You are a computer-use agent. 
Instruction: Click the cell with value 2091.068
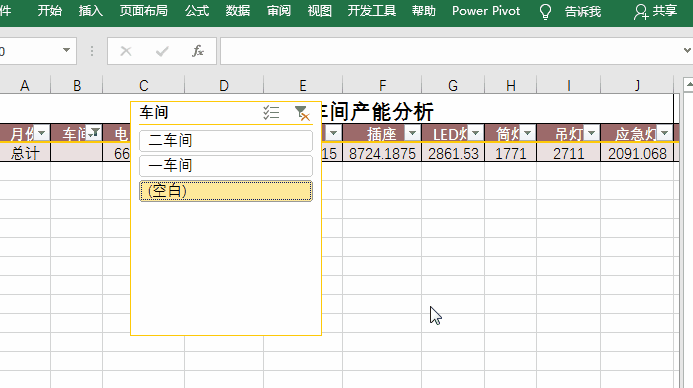(x=637, y=153)
